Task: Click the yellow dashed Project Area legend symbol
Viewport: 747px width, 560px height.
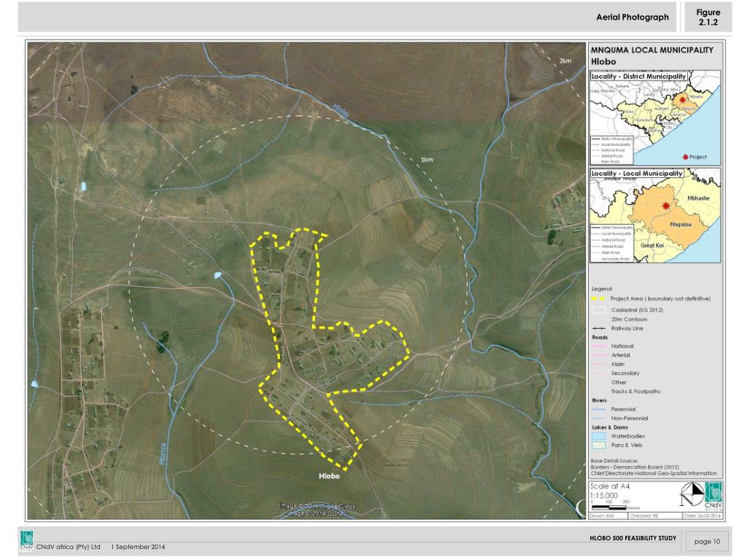Action: click(598, 298)
